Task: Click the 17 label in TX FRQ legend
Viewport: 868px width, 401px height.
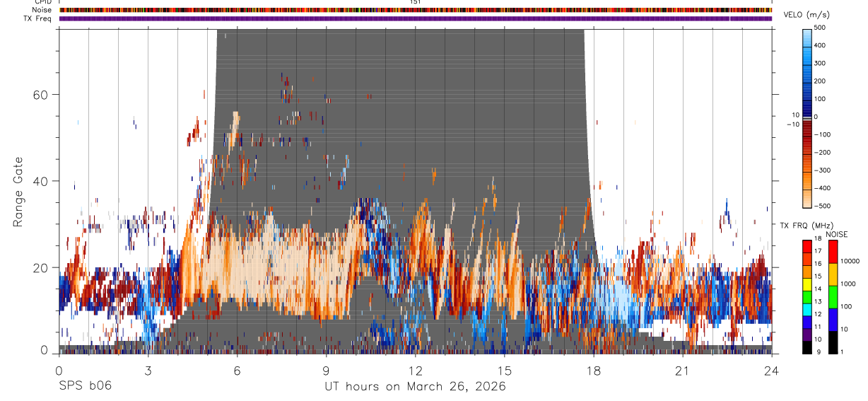Action: (818, 251)
